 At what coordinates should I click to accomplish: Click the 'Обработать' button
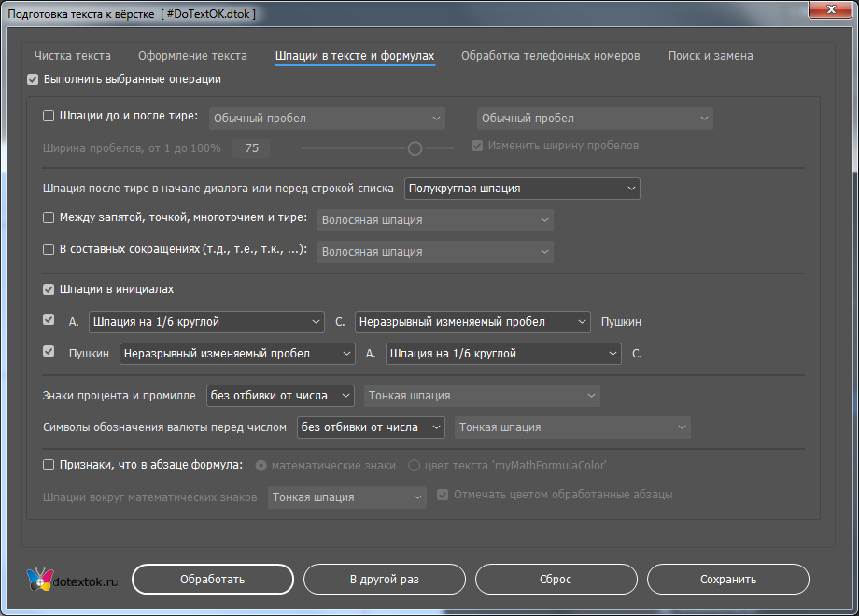(x=213, y=580)
